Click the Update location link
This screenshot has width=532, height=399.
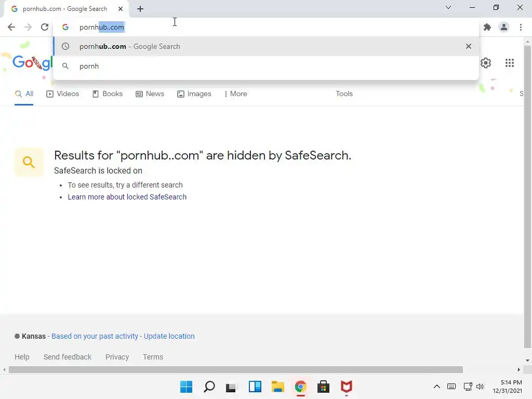169,336
